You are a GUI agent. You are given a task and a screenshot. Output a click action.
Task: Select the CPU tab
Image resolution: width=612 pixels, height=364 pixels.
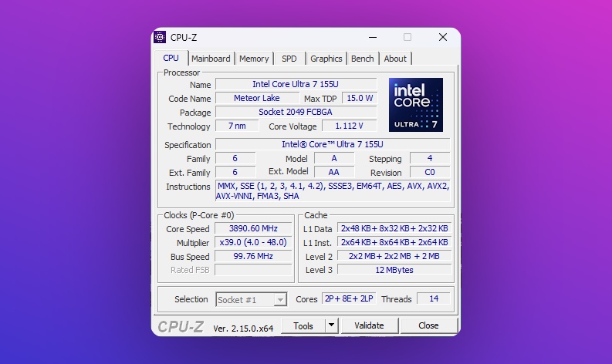point(171,58)
